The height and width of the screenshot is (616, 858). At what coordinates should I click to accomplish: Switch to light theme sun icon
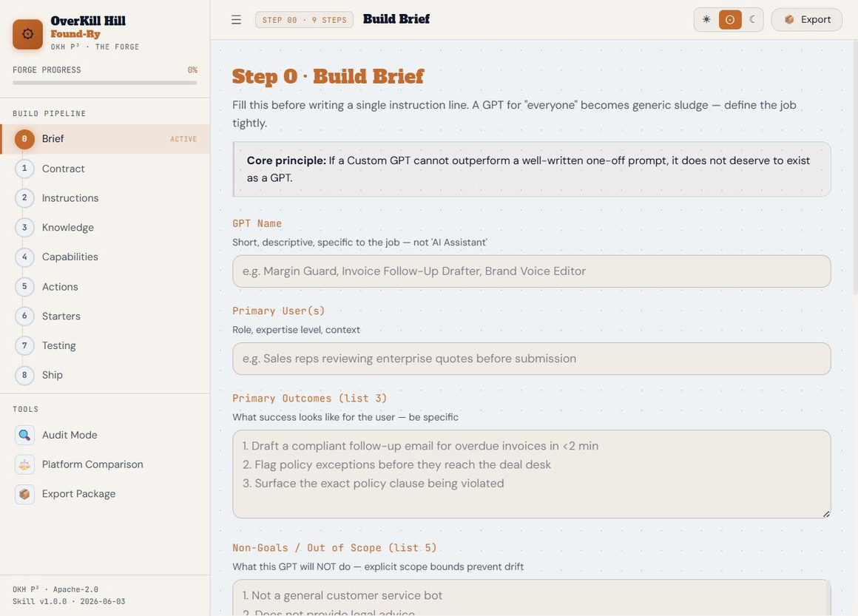(706, 20)
